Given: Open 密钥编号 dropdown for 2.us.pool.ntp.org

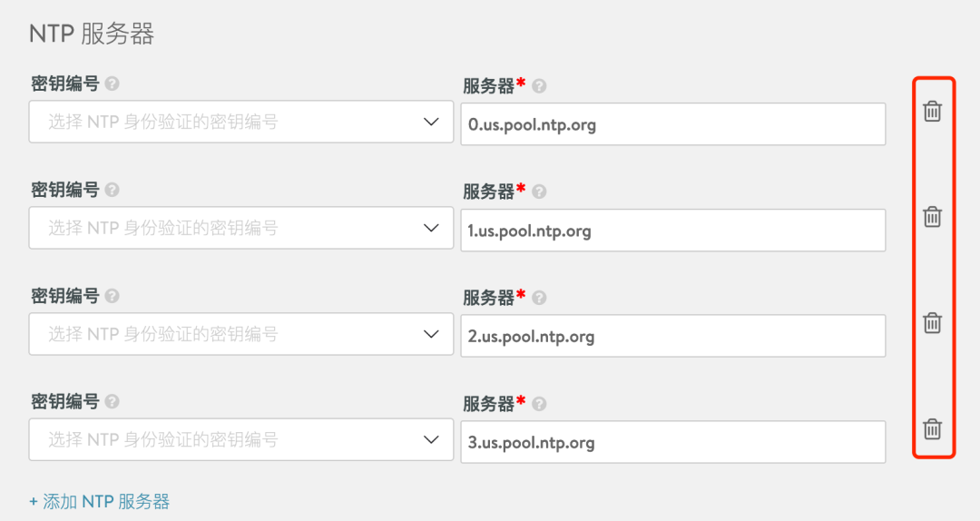Looking at the screenshot, I should coord(241,334).
